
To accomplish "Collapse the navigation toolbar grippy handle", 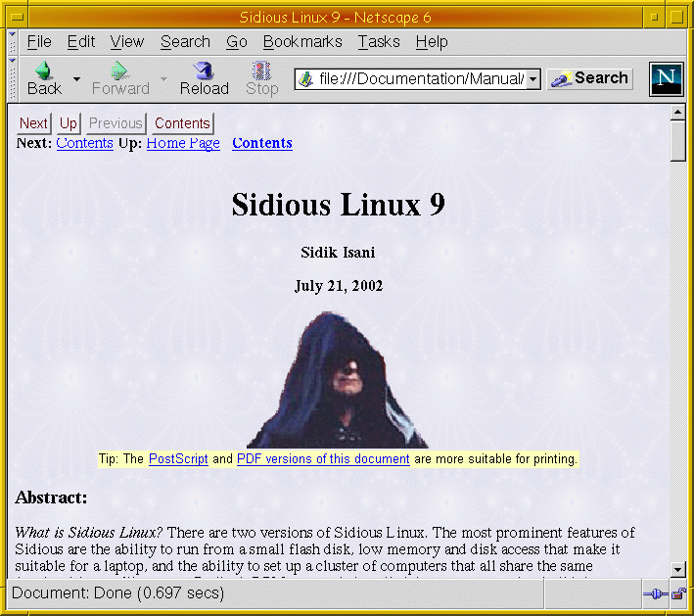I will point(13,78).
